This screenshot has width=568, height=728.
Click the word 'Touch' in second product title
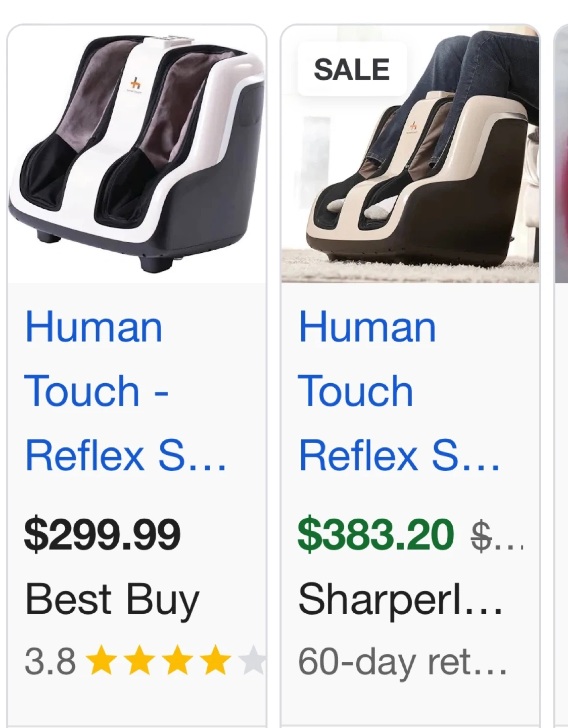click(356, 391)
